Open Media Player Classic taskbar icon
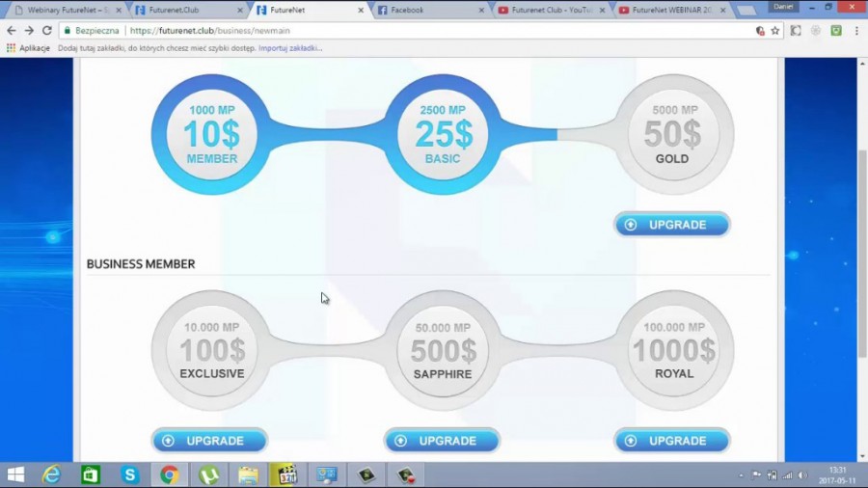The height and width of the screenshot is (488, 868). click(287, 474)
